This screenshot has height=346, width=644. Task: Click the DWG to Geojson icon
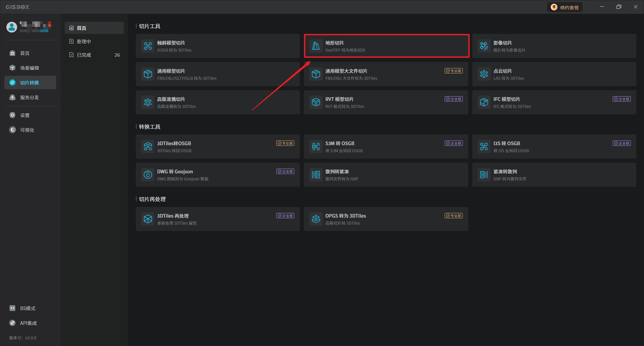click(148, 175)
